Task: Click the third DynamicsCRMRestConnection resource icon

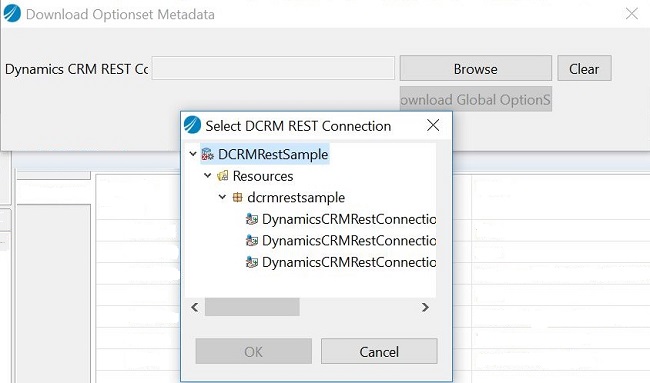Action: pos(252,262)
